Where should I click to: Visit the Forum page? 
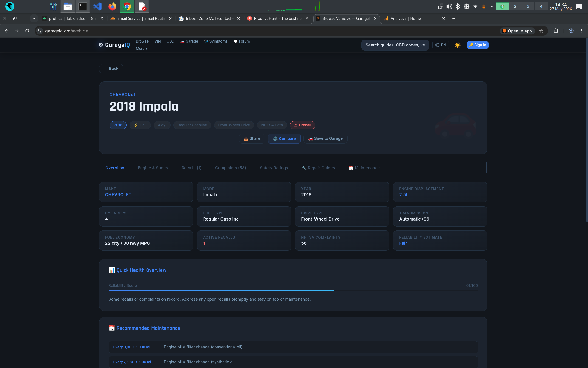242,41
